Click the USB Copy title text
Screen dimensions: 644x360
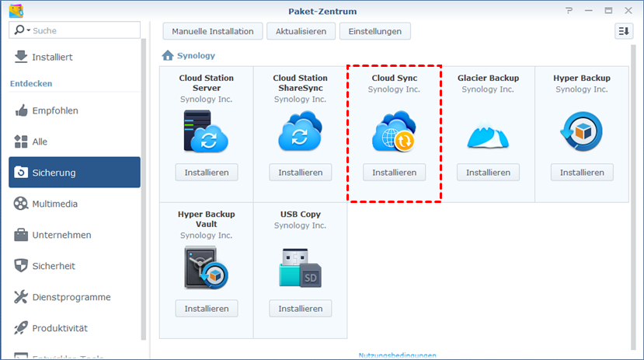pyautogui.click(x=300, y=214)
